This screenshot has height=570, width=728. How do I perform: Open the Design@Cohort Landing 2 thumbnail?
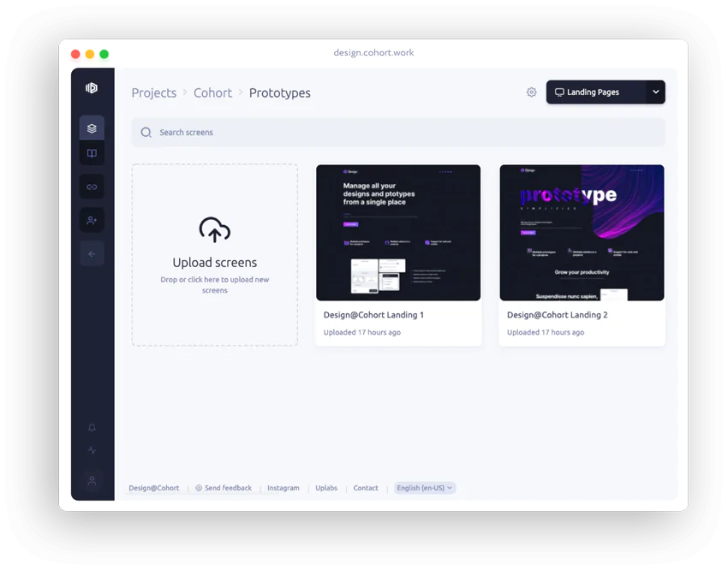(582, 233)
